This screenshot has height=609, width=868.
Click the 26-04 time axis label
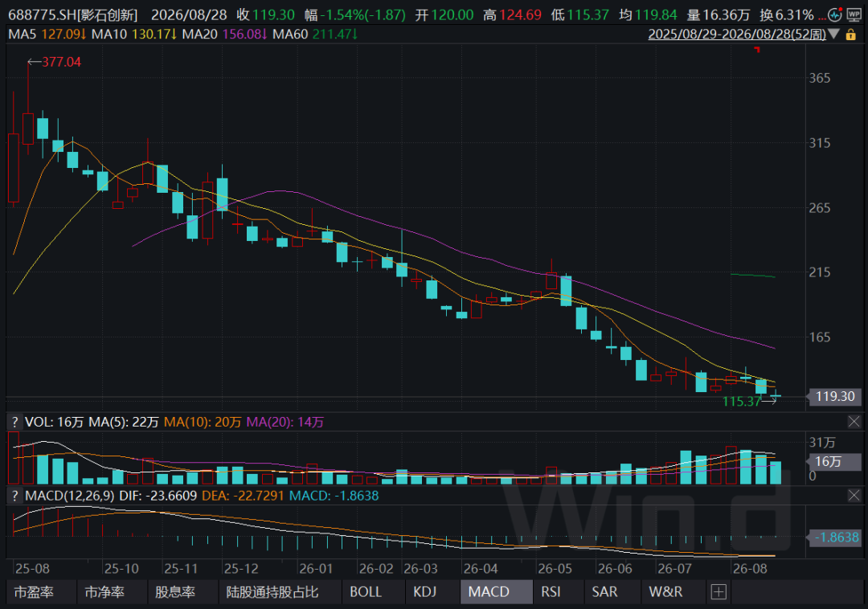tap(481, 569)
